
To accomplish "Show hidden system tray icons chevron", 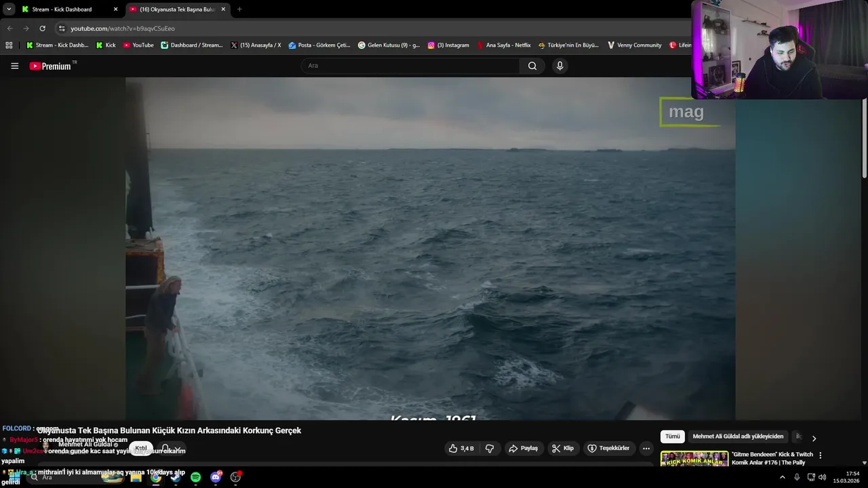I will pos(782,477).
